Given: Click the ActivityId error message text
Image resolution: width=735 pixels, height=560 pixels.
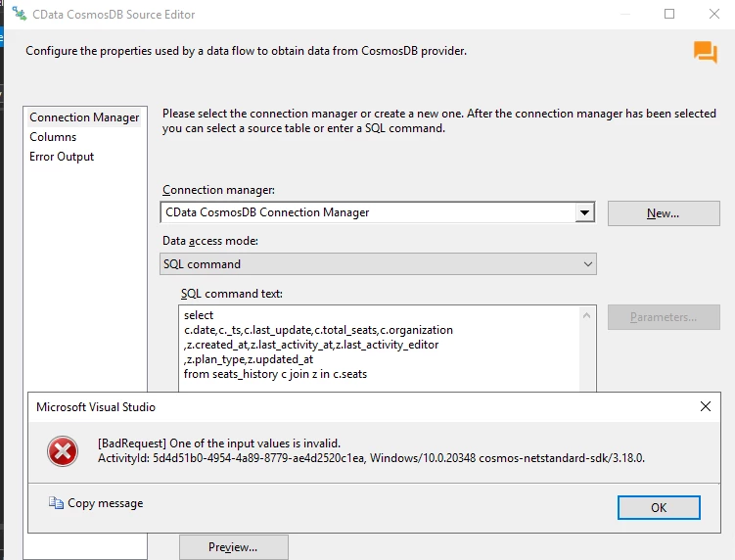Looking at the screenshot, I should (x=371, y=458).
